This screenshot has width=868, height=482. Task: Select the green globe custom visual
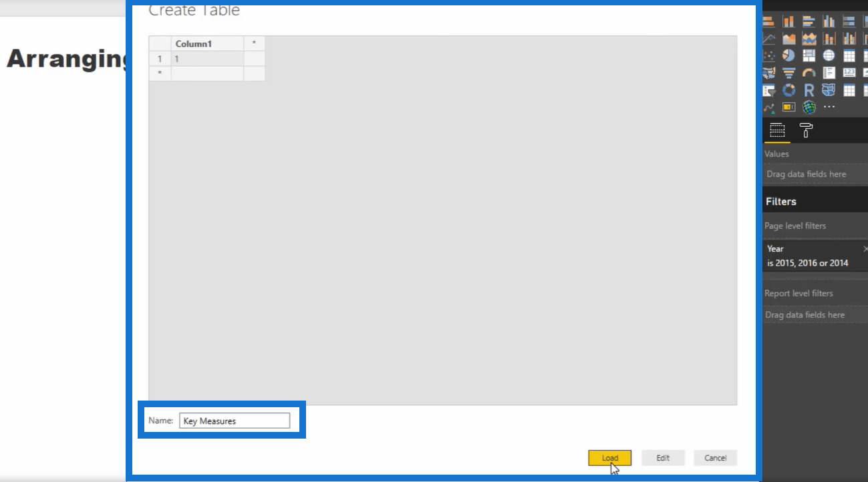pyautogui.click(x=809, y=107)
